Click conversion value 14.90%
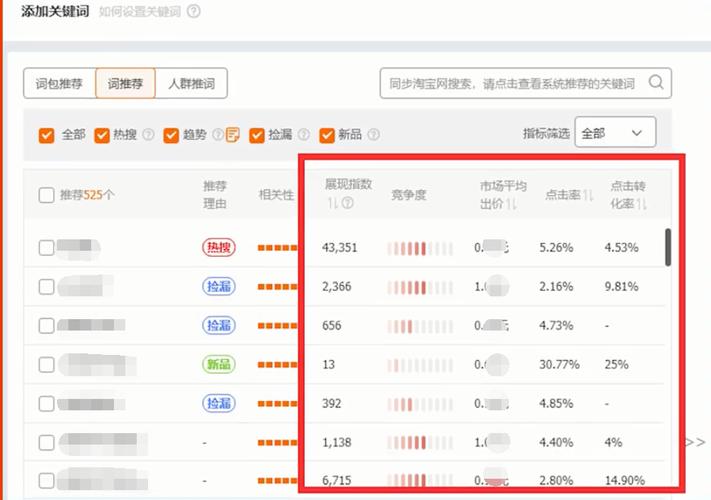This screenshot has height=500, width=711. (624, 481)
